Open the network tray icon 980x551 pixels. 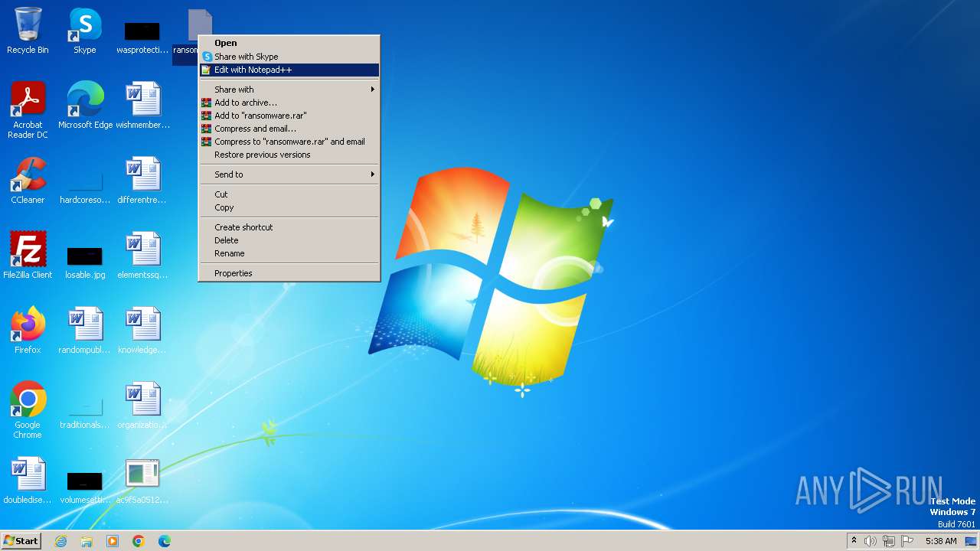tap(889, 541)
